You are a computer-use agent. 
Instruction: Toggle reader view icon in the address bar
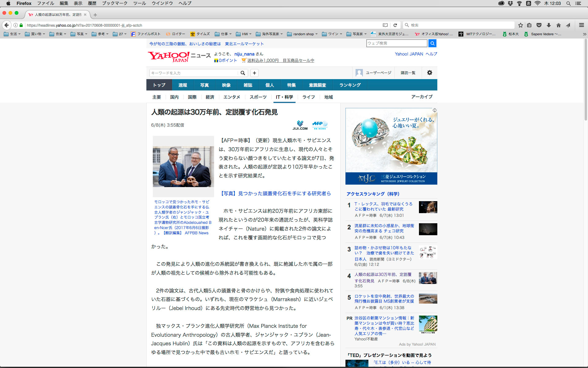[x=385, y=25]
